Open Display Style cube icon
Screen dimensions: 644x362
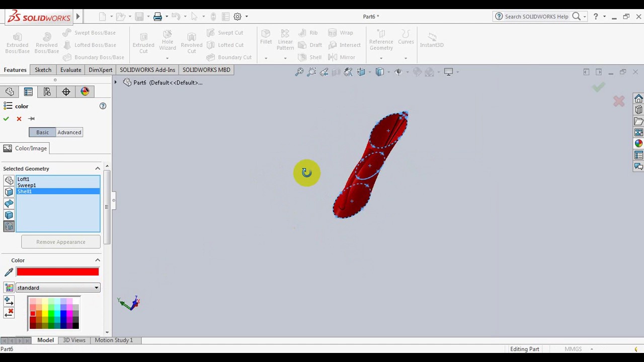click(380, 72)
